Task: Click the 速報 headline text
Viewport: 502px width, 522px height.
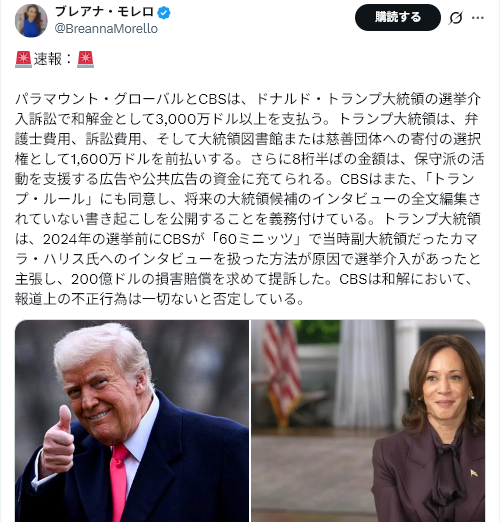Action: pos(48,59)
